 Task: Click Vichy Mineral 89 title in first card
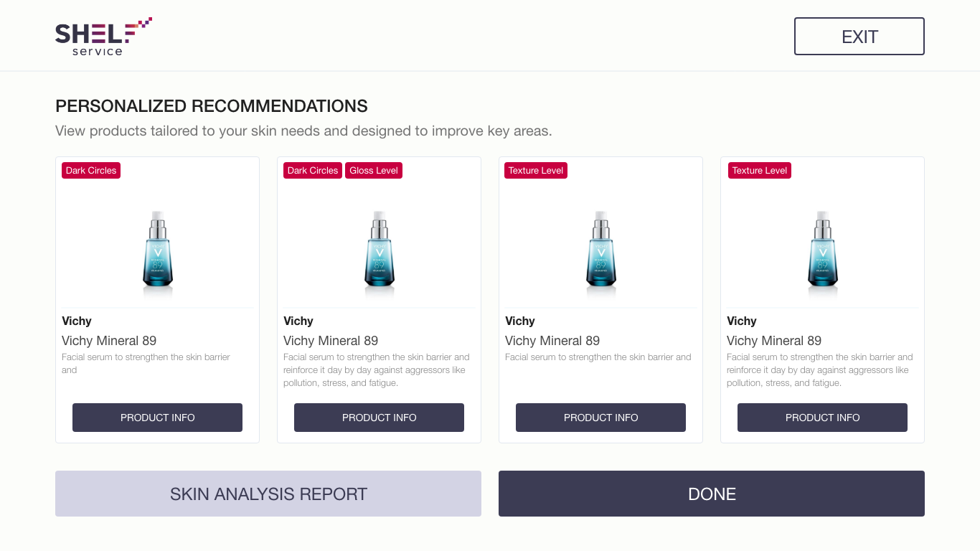(x=109, y=341)
